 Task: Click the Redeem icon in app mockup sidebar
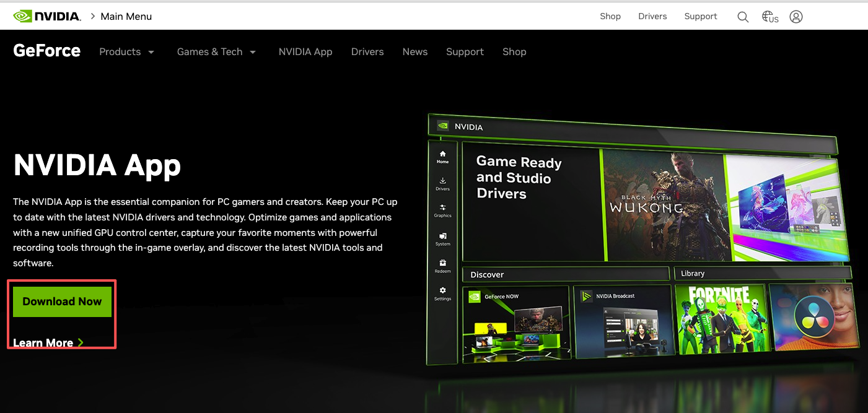click(x=442, y=263)
